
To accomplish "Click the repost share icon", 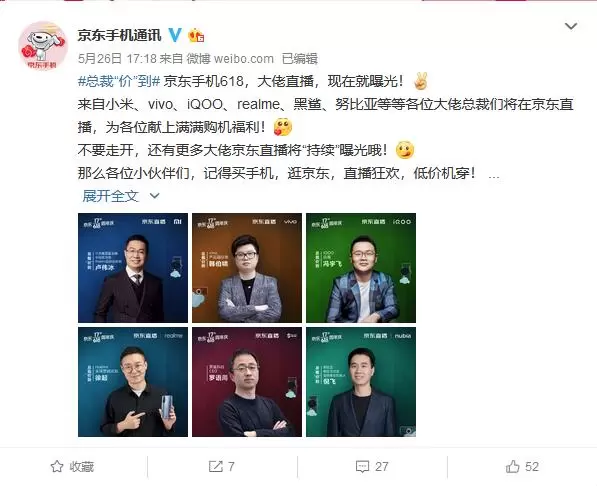I will 215,466.
